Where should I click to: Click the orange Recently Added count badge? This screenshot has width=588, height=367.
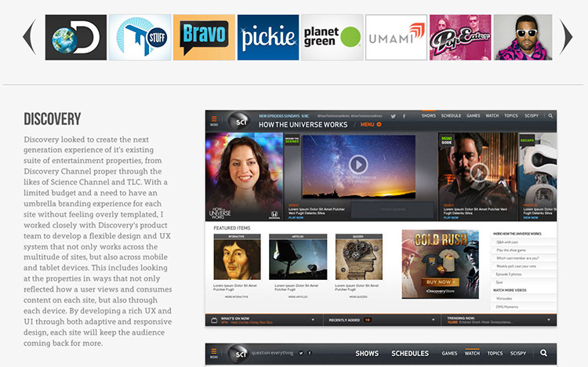point(368,320)
